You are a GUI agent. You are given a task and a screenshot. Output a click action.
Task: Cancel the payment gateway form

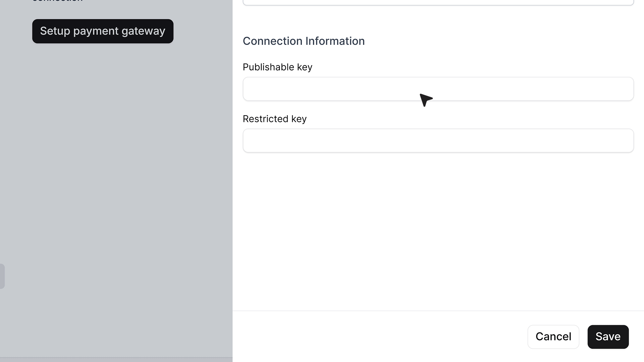pos(553,337)
